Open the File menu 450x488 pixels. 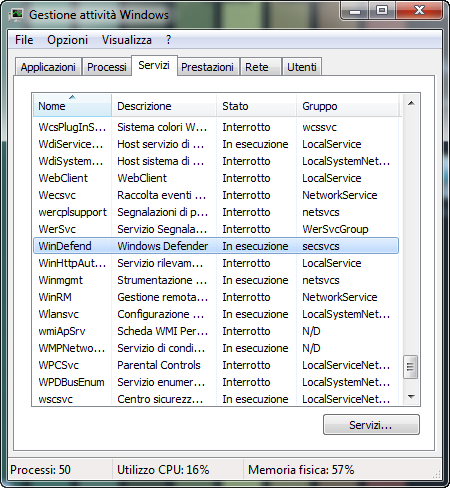point(24,40)
